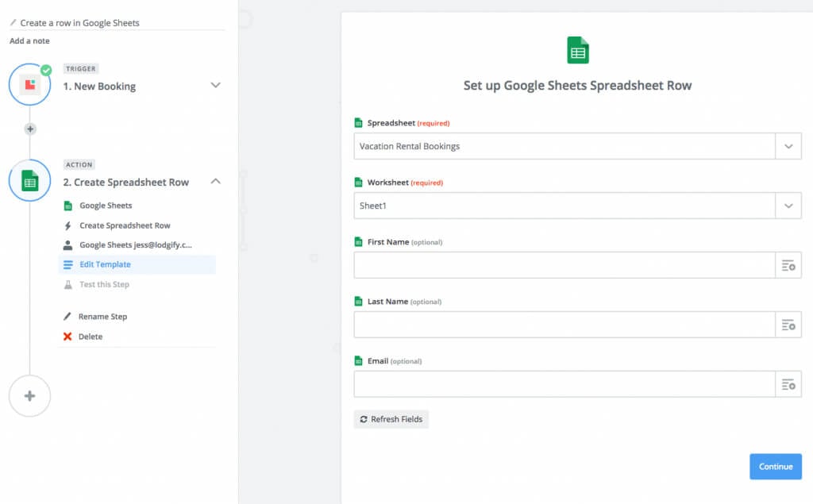Click the plus button to add a step

[x=29, y=395]
